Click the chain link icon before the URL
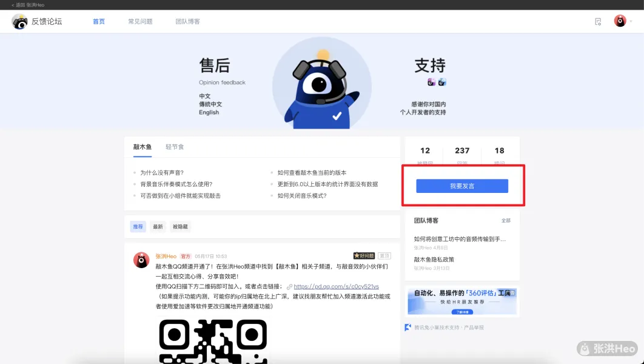Viewport: 644px width, 364px height. (289, 287)
